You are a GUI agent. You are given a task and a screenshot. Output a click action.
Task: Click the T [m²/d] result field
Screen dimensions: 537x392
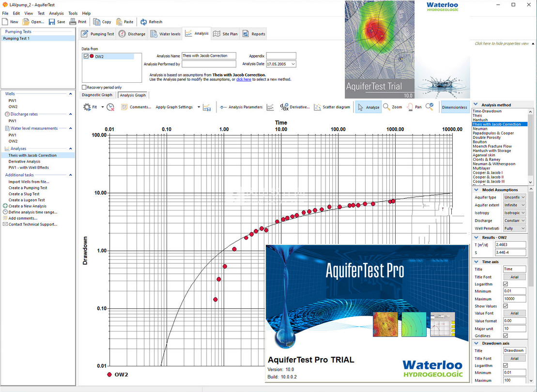510,245
